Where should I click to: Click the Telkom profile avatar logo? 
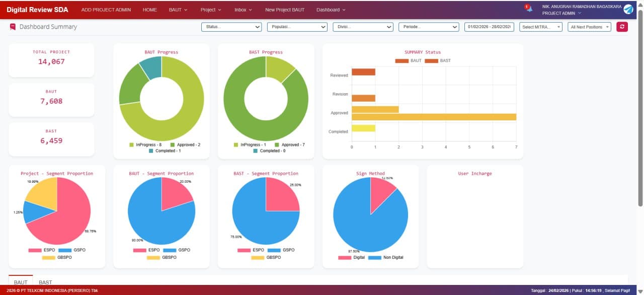tap(628, 9)
